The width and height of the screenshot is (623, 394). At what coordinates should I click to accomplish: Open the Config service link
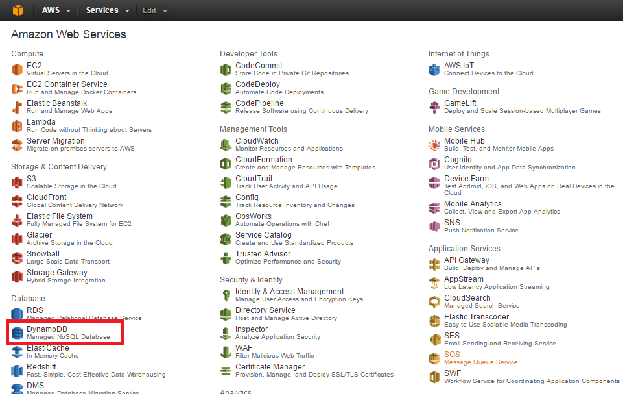tap(247, 197)
